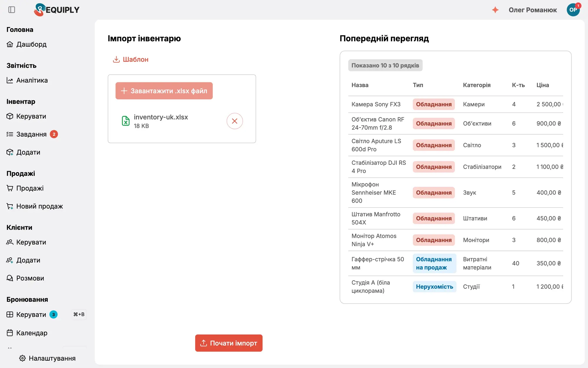Select the Камера Sony FX3 row name
The image size is (588, 368).
tap(376, 104)
